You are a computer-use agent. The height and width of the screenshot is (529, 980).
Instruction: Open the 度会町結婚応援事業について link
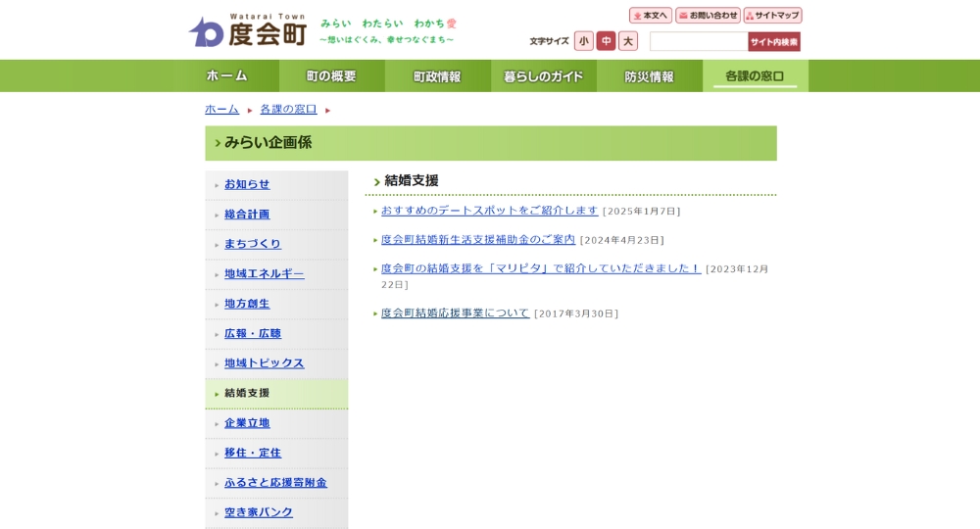click(x=455, y=313)
